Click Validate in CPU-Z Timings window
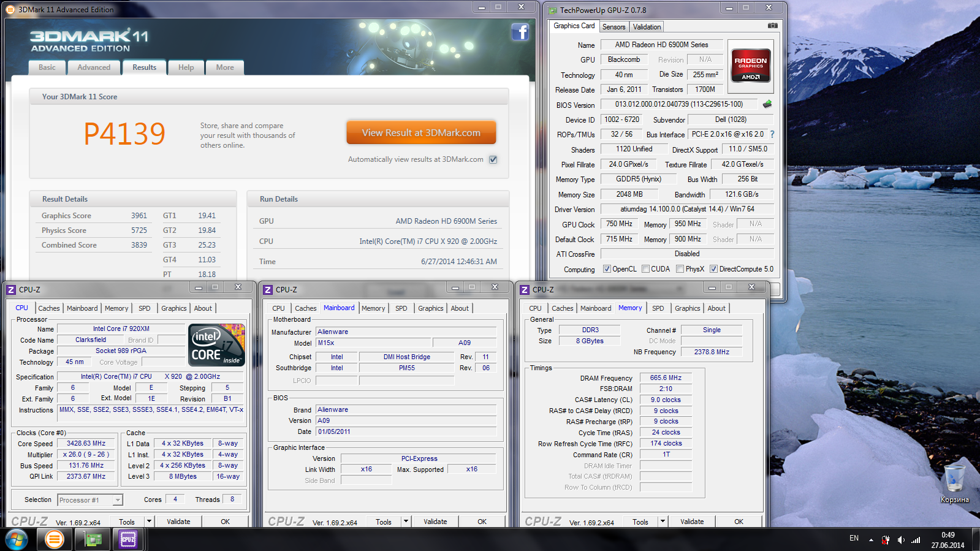 [x=692, y=522]
